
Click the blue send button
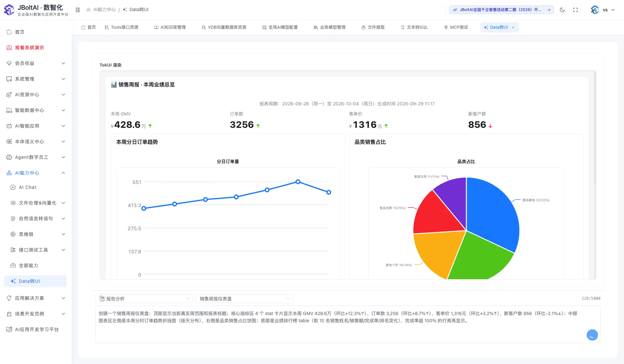[592, 335]
